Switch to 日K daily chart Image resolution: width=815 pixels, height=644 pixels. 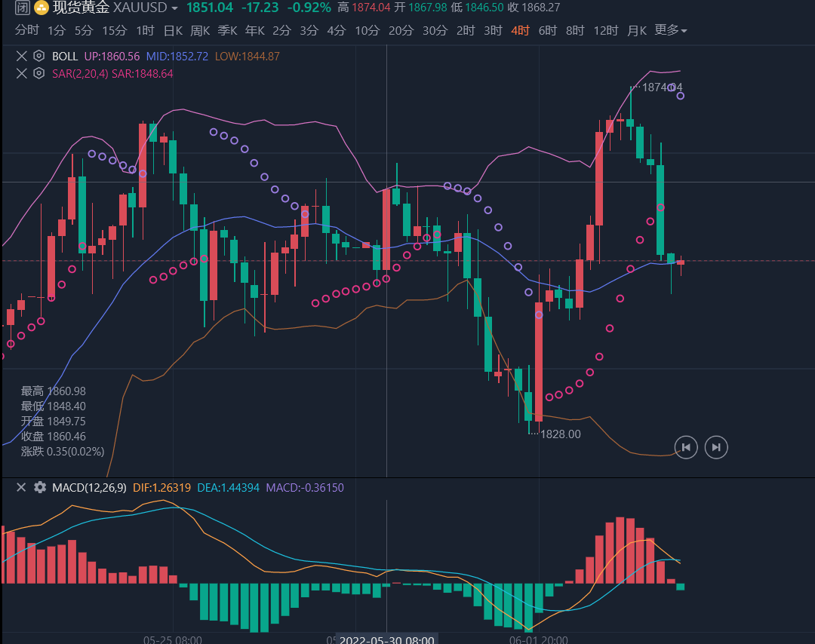click(173, 31)
